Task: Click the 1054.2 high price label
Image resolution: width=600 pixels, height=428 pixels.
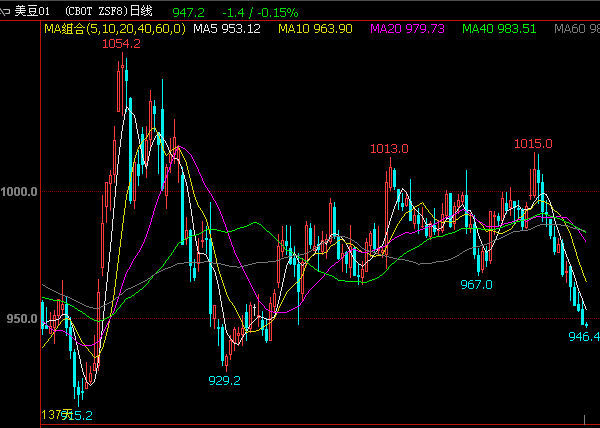Action: click(x=121, y=44)
